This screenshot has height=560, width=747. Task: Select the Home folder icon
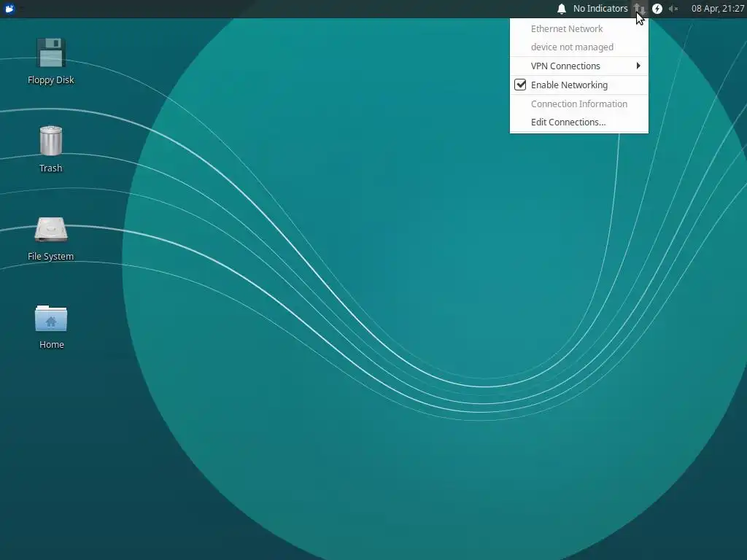(x=51, y=318)
